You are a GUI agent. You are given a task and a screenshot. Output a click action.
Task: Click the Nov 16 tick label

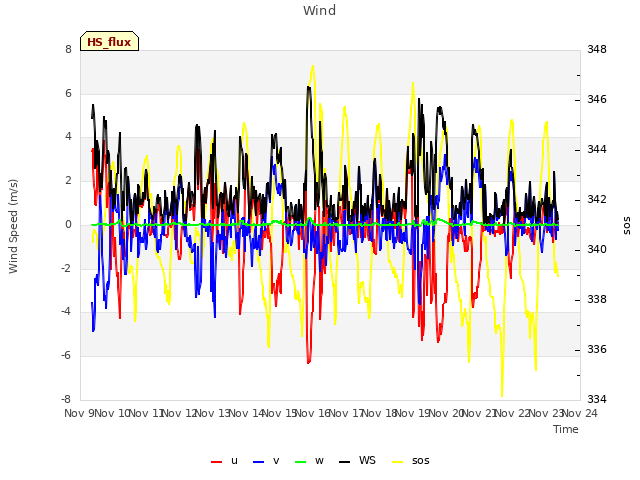[312, 413]
